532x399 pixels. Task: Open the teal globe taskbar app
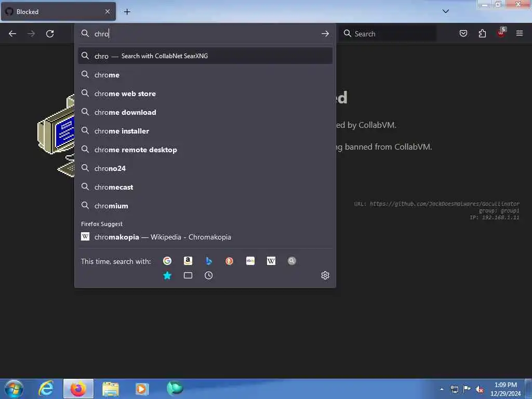tap(175, 389)
